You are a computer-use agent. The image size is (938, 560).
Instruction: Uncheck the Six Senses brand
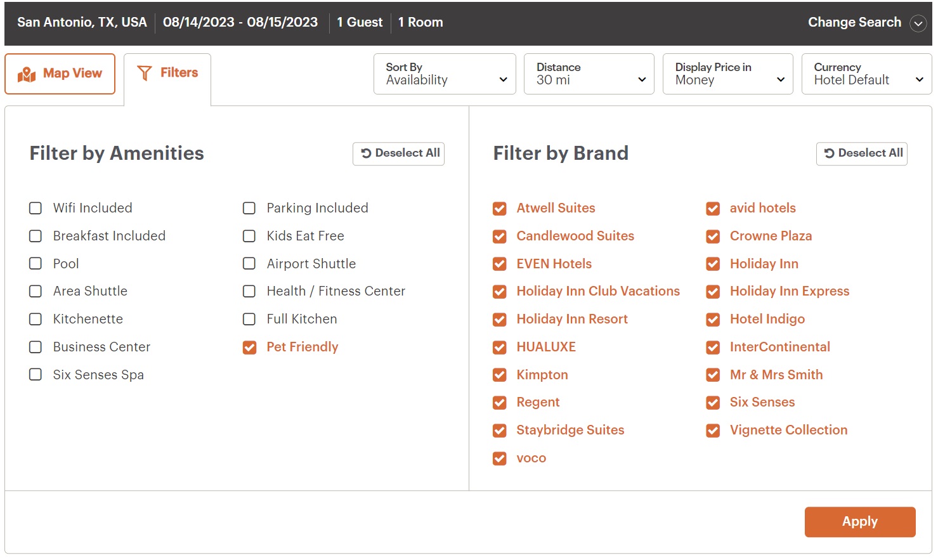coord(713,403)
